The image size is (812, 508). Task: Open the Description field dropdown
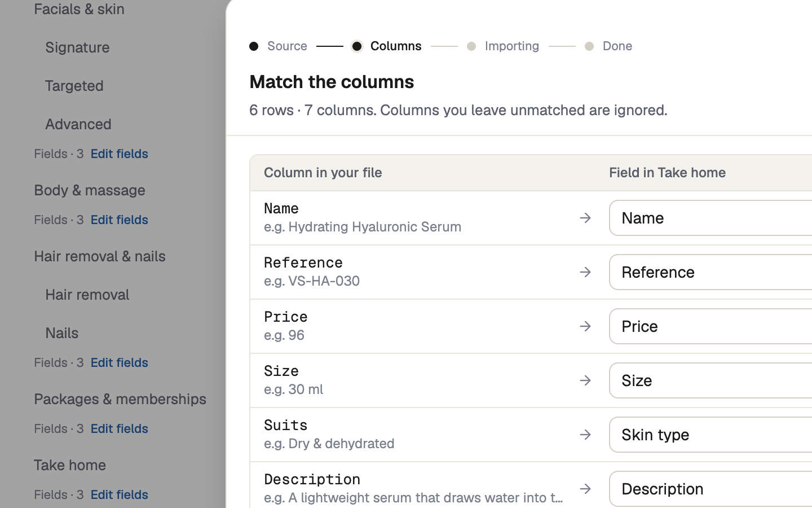click(710, 489)
